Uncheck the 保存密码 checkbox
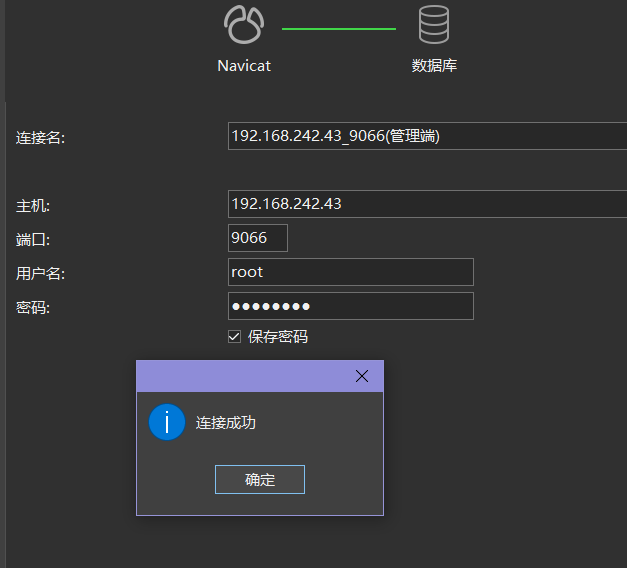 (234, 337)
